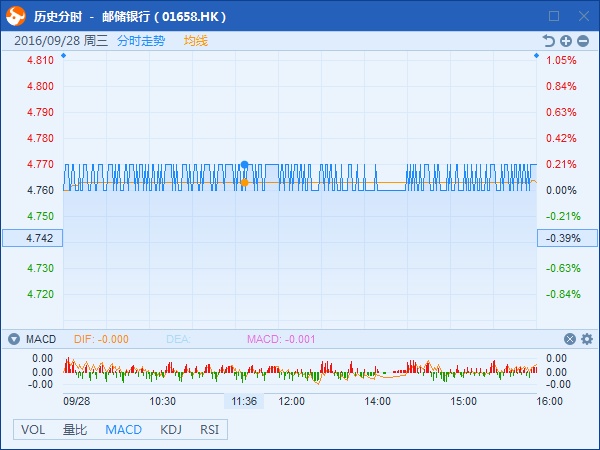Close the MACD indicator panel

pos(570,339)
